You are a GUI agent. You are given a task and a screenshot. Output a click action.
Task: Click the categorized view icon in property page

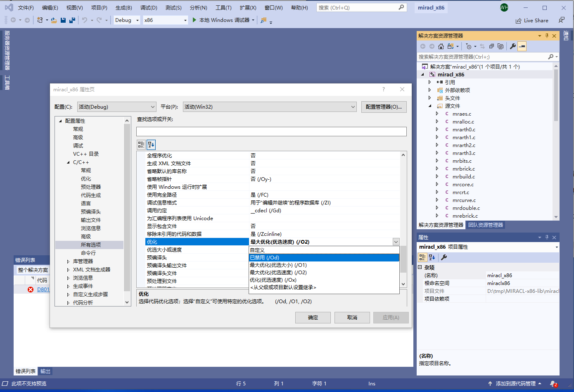[x=141, y=145]
